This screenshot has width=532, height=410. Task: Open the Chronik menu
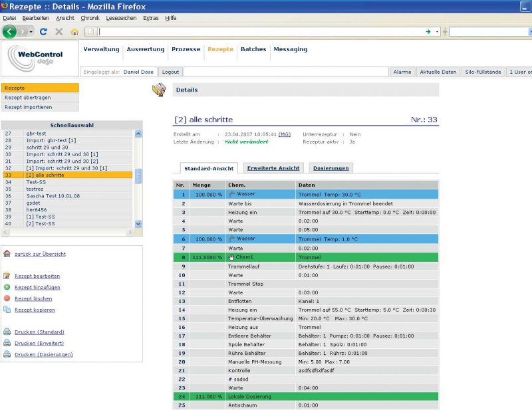(x=90, y=18)
